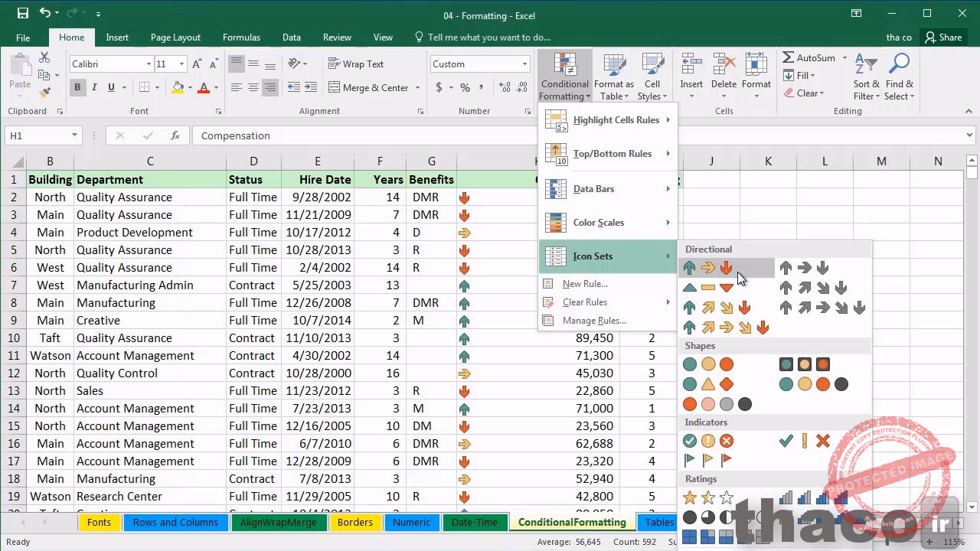
Task: Click the Insert Function fx icon
Action: [175, 135]
